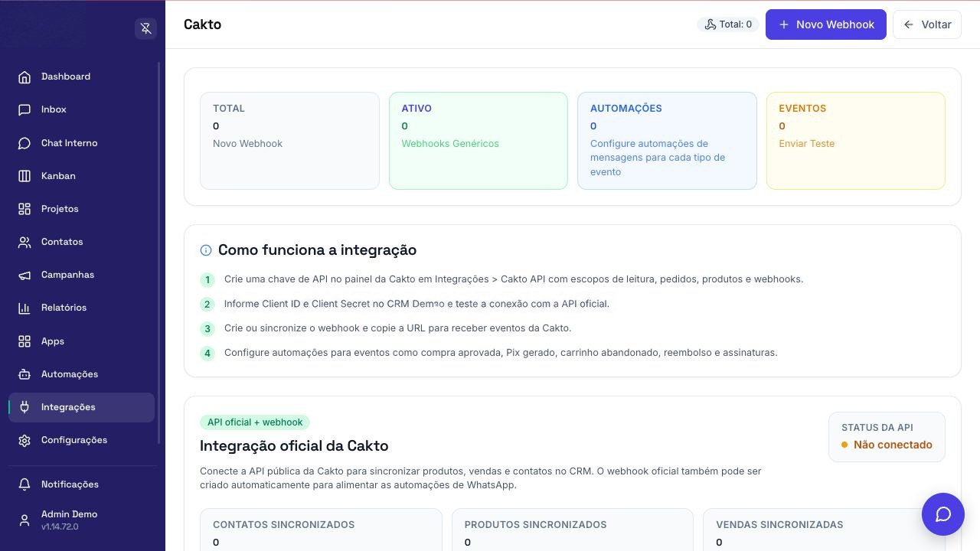Click the Projetos grid icon
The image size is (980, 551).
pyautogui.click(x=24, y=209)
